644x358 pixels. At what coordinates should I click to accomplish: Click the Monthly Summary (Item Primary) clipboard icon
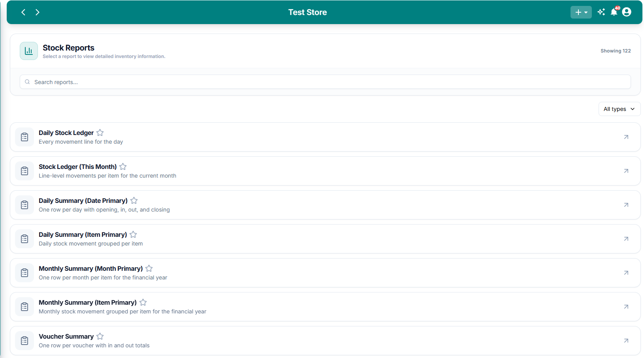coord(24,307)
